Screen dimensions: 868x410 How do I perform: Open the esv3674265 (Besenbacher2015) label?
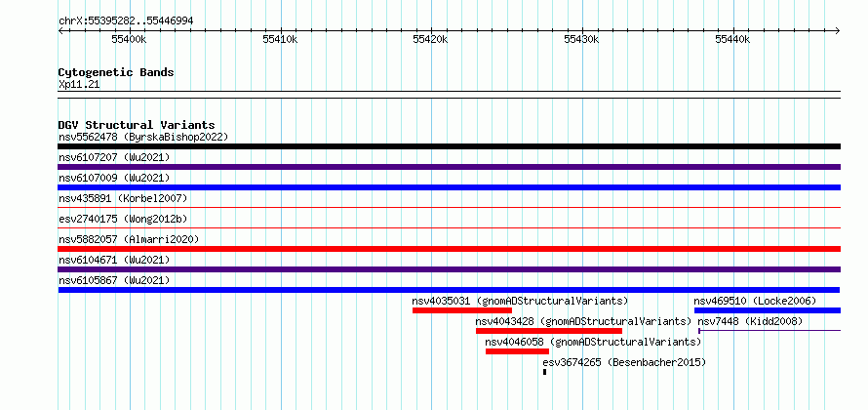[624, 362]
